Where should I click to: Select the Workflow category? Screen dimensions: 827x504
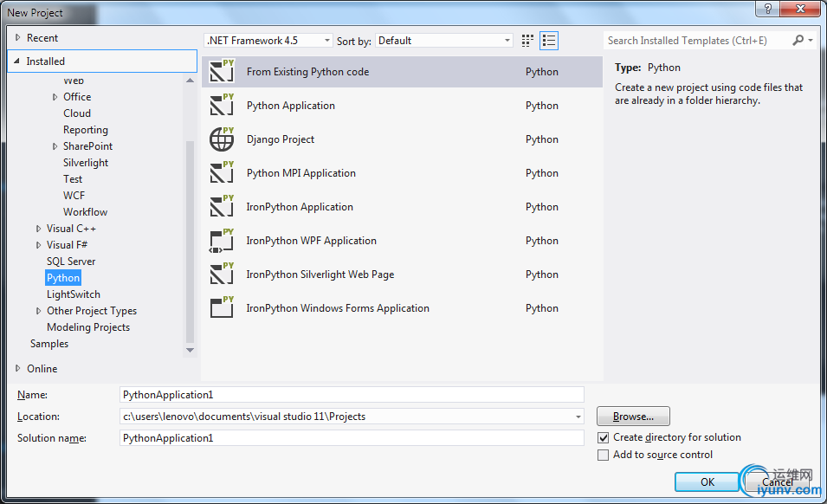pyautogui.click(x=86, y=212)
